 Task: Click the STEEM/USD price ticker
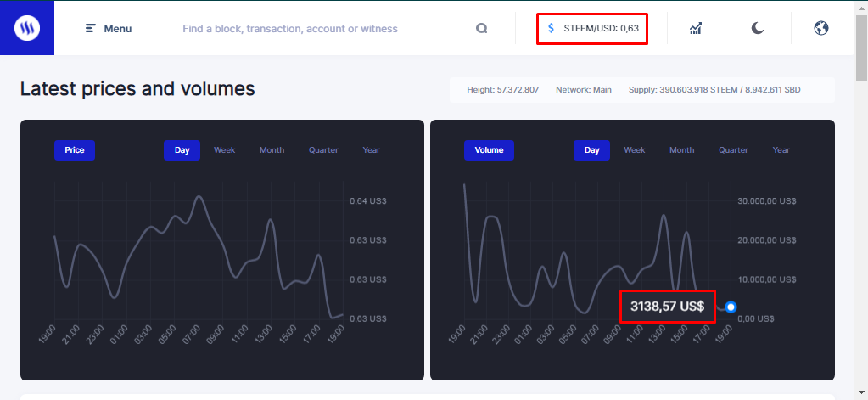[x=600, y=29]
